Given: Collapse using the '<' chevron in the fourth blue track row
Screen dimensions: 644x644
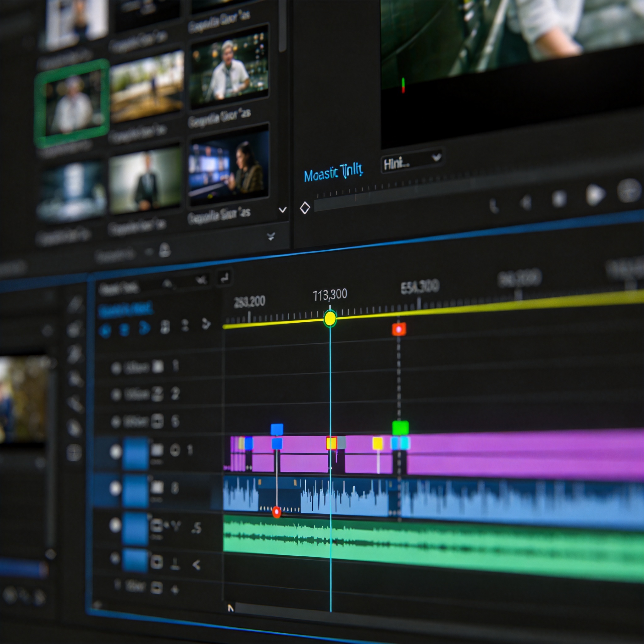Looking at the screenshot, I should pyautogui.click(x=197, y=564).
